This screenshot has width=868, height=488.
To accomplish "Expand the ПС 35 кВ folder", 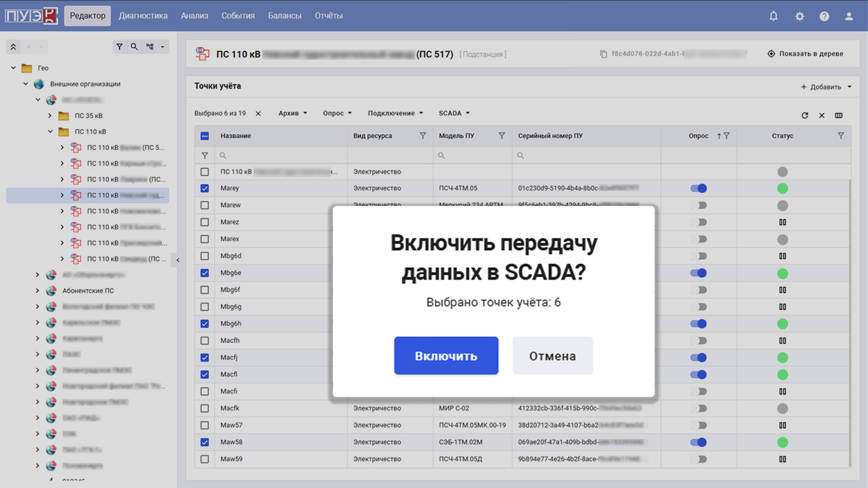I will pyautogui.click(x=50, y=116).
